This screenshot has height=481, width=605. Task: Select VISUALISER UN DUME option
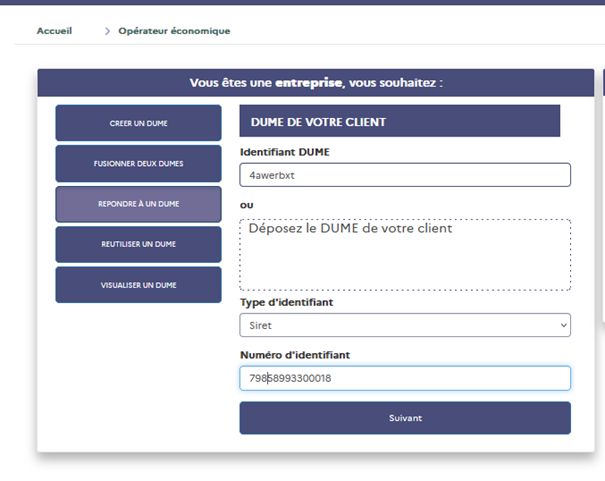[x=139, y=285]
